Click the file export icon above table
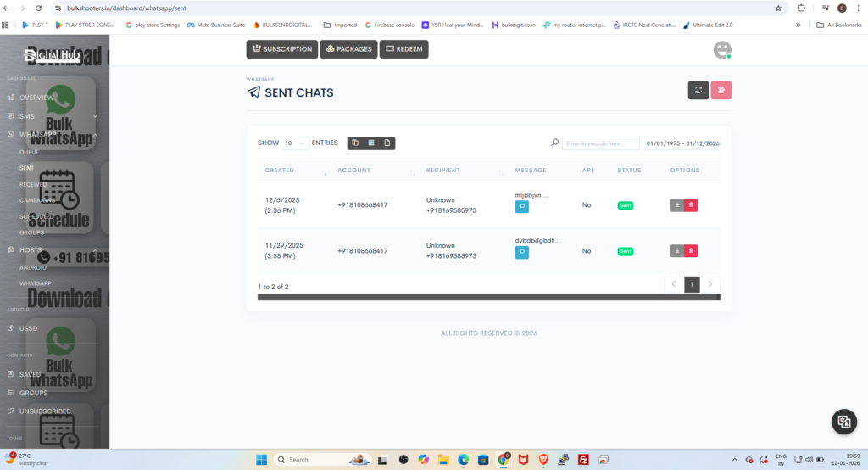The image size is (868, 470). click(387, 143)
